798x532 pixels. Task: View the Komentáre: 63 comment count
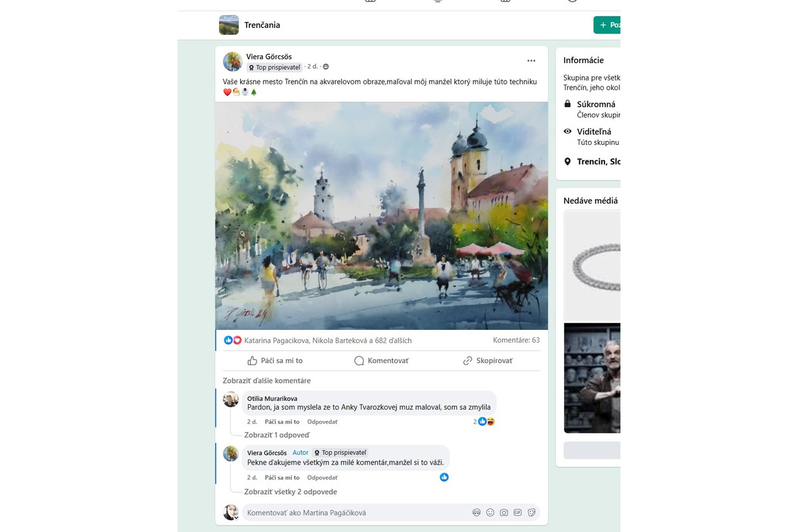[x=516, y=340]
